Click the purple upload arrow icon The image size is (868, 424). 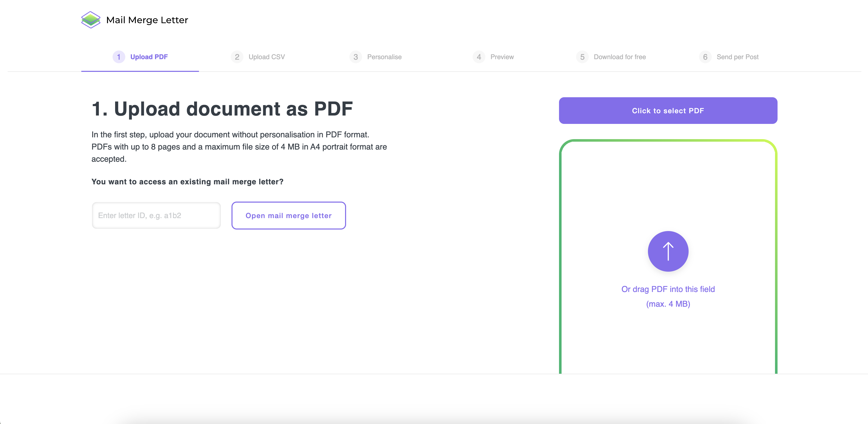[668, 251]
